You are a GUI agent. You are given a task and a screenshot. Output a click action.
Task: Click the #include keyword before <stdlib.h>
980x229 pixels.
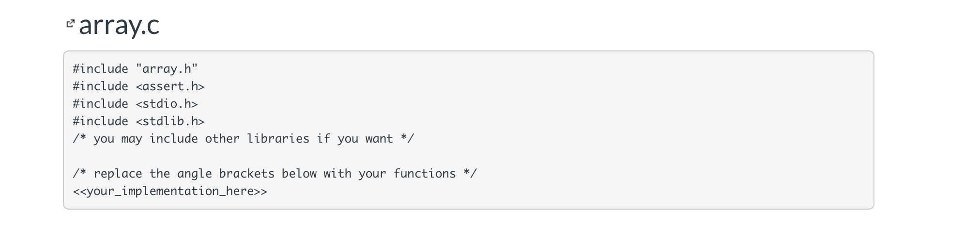click(100, 121)
